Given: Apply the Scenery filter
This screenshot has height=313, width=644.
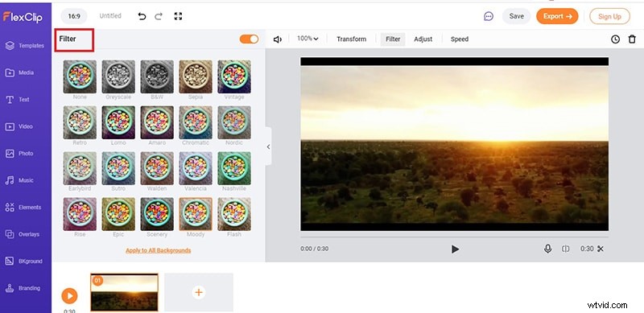Looking at the screenshot, I should click(x=157, y=214).
